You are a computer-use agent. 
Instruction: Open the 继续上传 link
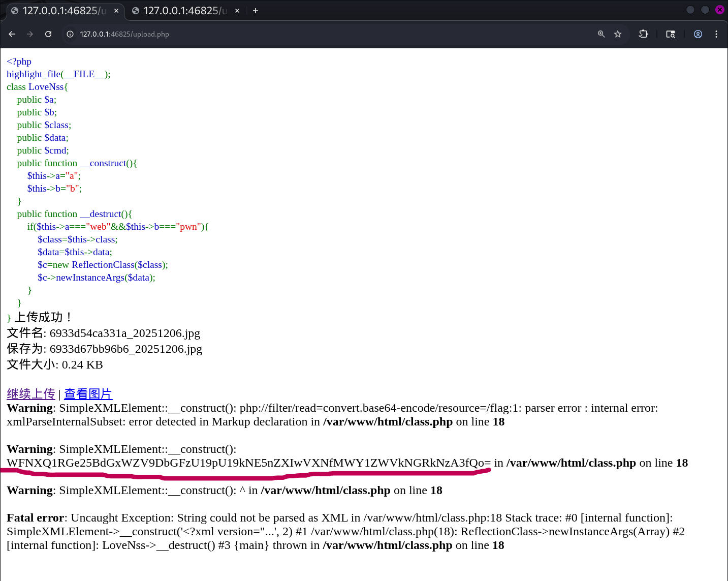point(30,393)
